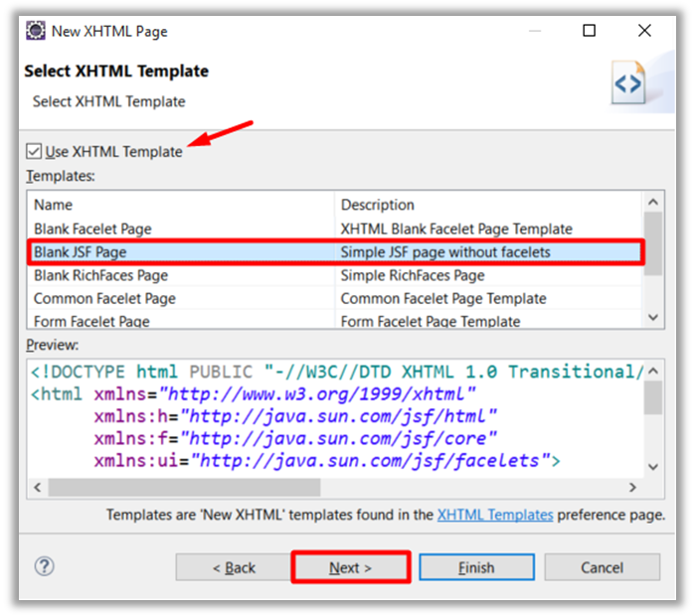Maximize the New XHTML Page dialog

click(589, 31)
